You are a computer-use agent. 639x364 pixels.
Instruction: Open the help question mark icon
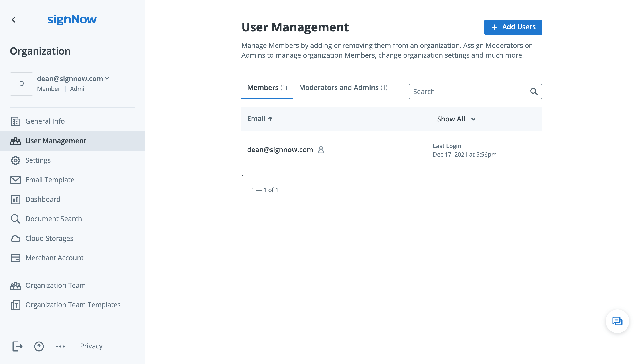point(39,346)
